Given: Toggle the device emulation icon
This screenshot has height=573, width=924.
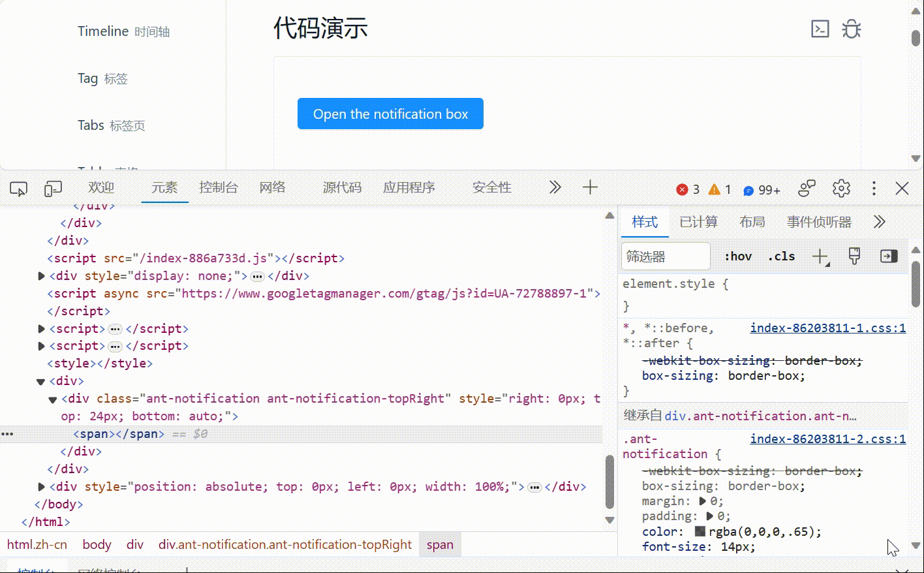Looking at the screenshot, I should click(x=53, y=189).
